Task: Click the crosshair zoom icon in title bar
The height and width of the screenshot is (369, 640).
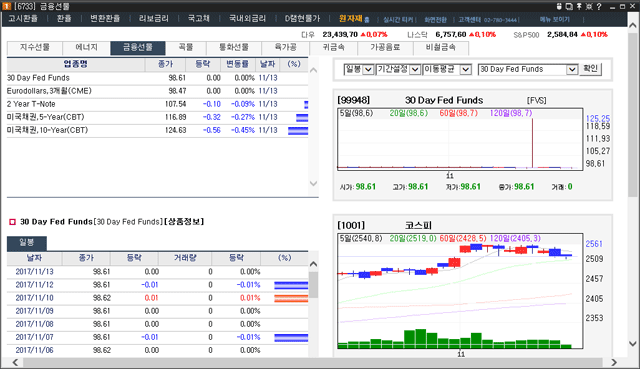Action: pyautogui.click(x=589, y=7)
